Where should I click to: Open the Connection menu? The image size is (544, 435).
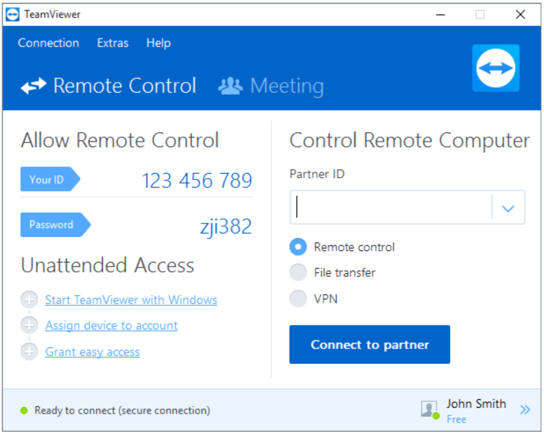(49, 43)
